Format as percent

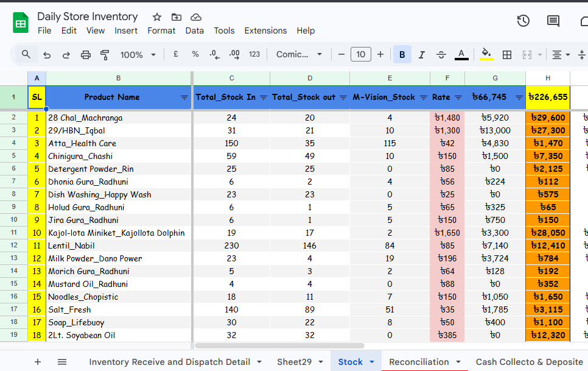pyautogui.click(x=195, y=54)
